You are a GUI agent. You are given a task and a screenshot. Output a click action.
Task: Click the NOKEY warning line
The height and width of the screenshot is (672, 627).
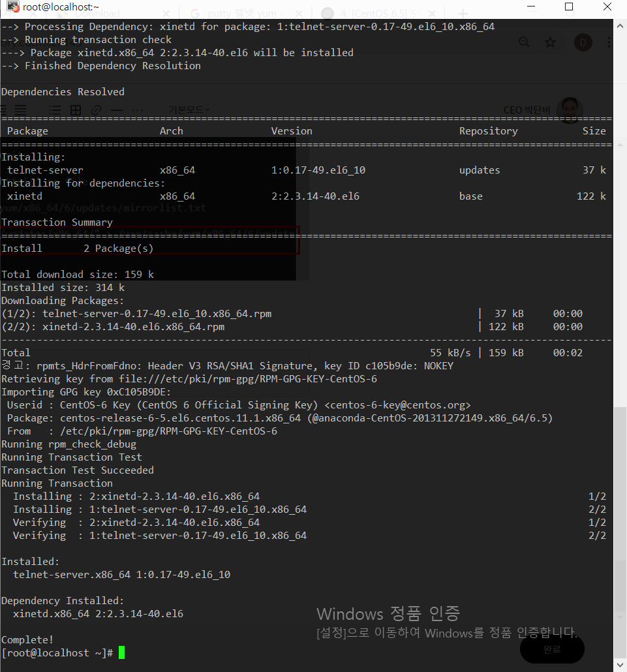227,365
